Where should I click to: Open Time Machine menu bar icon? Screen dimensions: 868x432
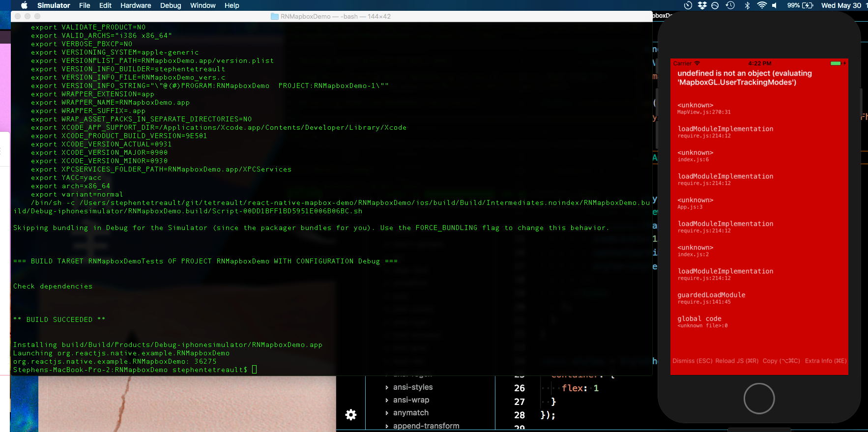[x=730, y=5]
